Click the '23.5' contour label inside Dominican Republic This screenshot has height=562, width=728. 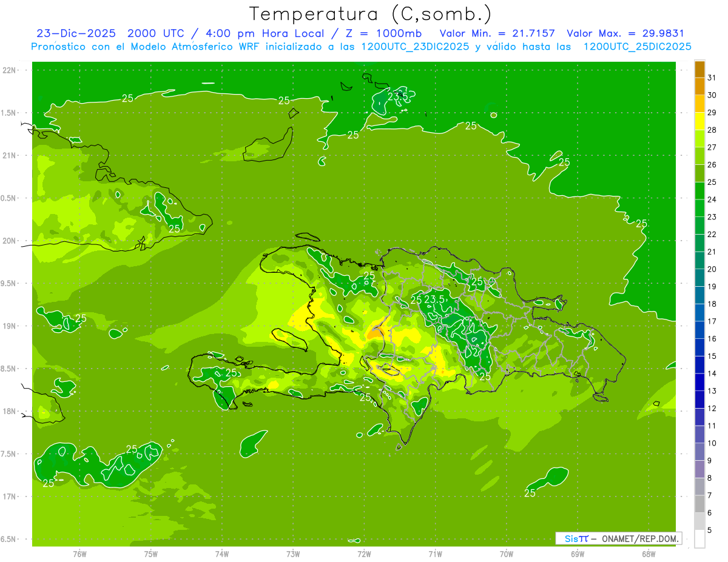click(x=435, y=299)
